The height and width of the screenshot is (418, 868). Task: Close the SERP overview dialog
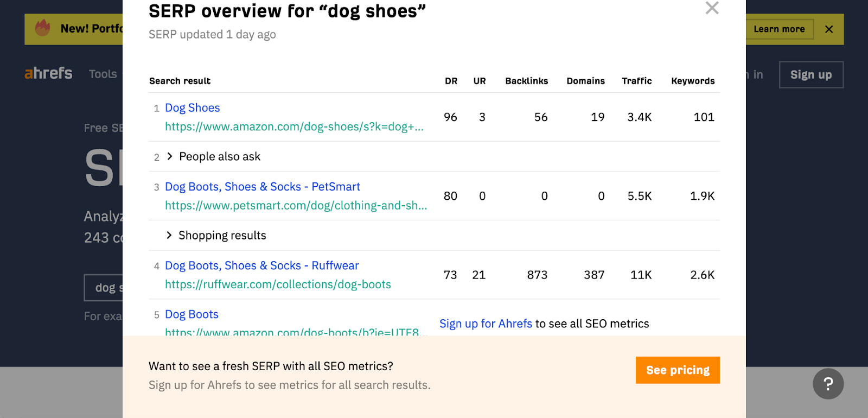pos(712,8)
